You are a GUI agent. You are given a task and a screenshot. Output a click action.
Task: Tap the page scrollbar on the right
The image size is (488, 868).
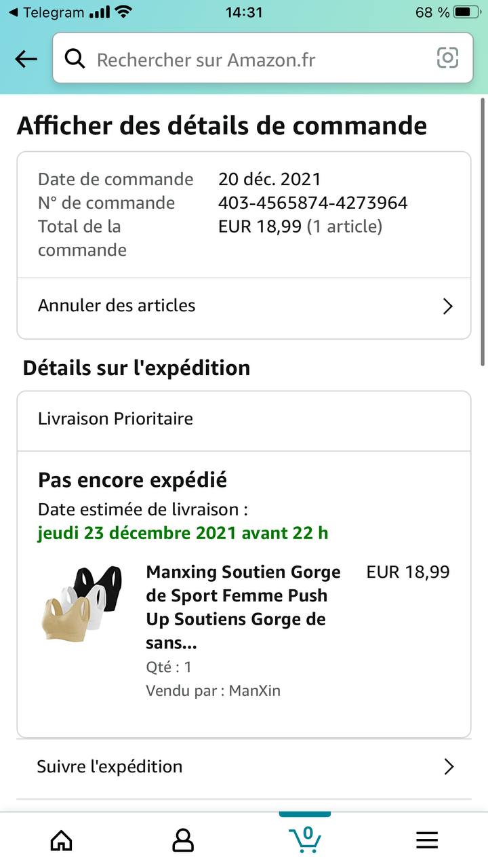(x=483, y=231)
